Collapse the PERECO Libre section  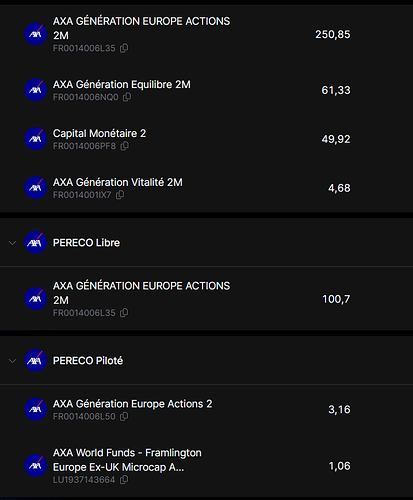[12, 243]
